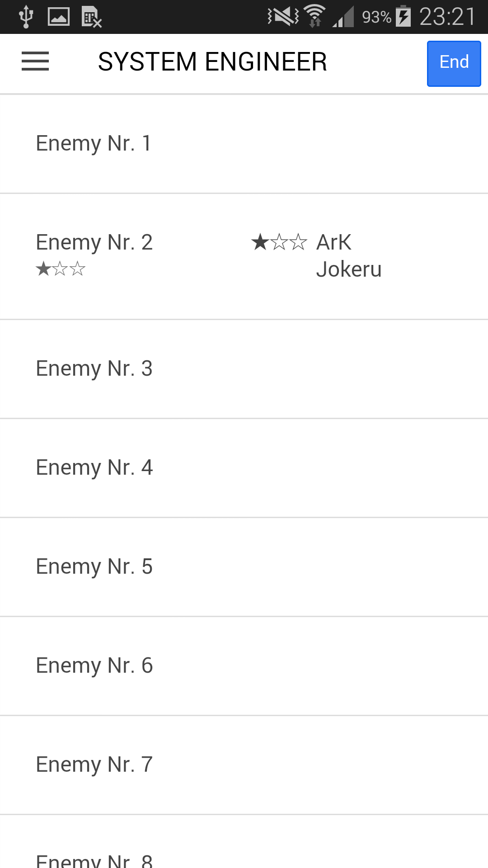Tap the image notification icon
The height and width of the screenshot is (868, 488).
pos(59,17)
